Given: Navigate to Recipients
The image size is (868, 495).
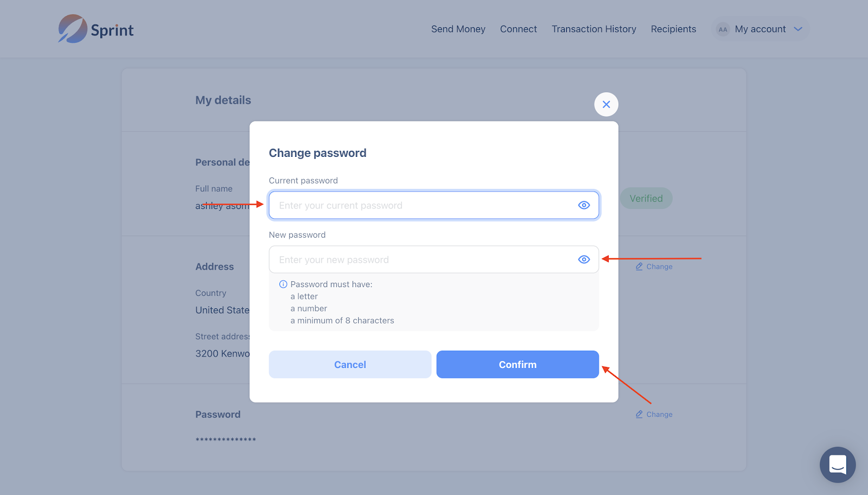Looking at the screenshot, I should coord(673,29).
